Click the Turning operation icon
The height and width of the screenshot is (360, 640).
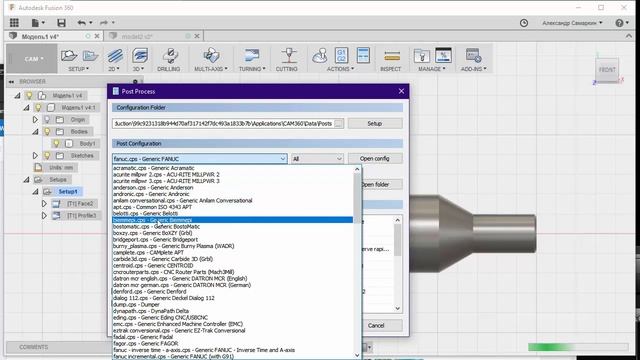point(252,56)
